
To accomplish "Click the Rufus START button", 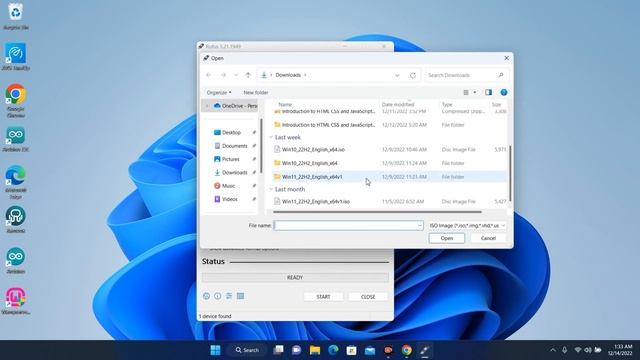I will click(x=323, y=297).
